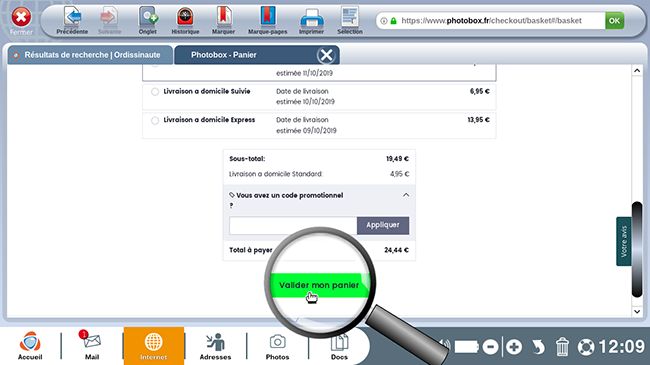The image size is (650, 365).
Task: Confirm basket with Valider mon panier
Action: tap(319, 285)
